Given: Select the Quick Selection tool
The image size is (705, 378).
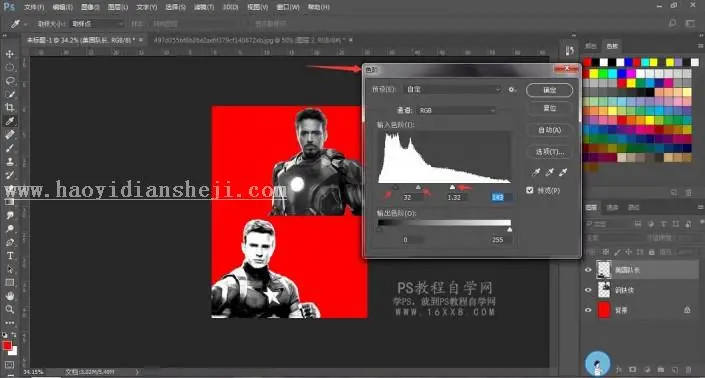Looking at the screenshot, I should (9, 94).
